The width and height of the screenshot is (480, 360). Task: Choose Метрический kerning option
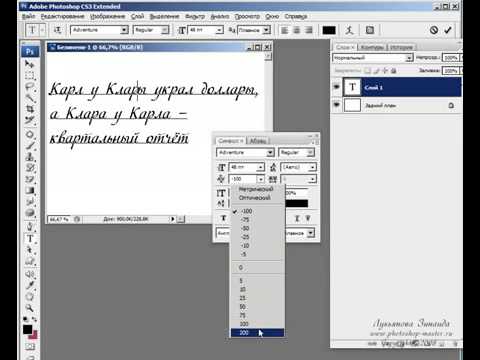[256, 189]
